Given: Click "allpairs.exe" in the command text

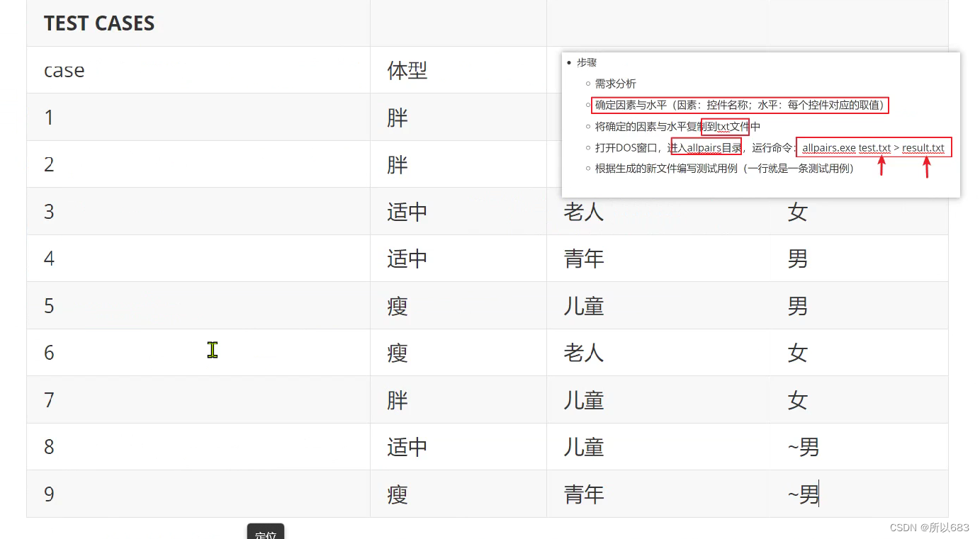Looking at the screenshot, I should point(829,148).
